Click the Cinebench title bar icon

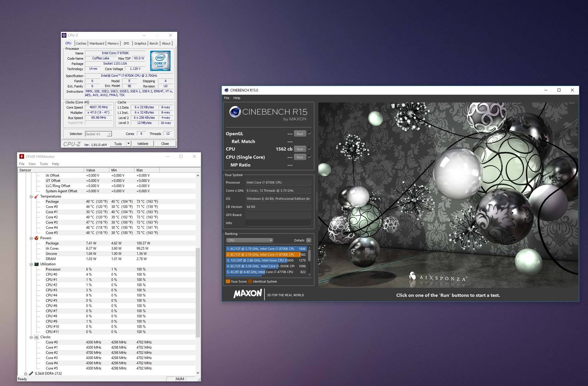226,90
